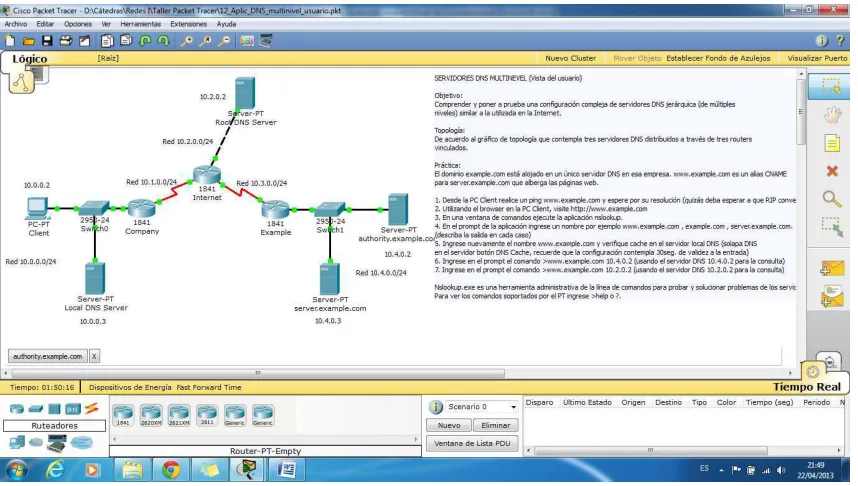Click the PC-PT Client device
Screen dimensions: 858x486
pyautogui.click(x=37, y=209)
